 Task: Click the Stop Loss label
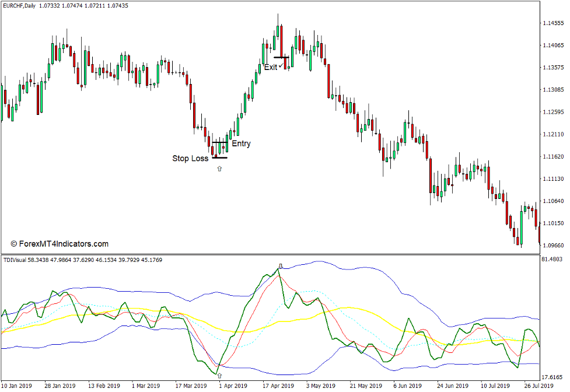191,158
